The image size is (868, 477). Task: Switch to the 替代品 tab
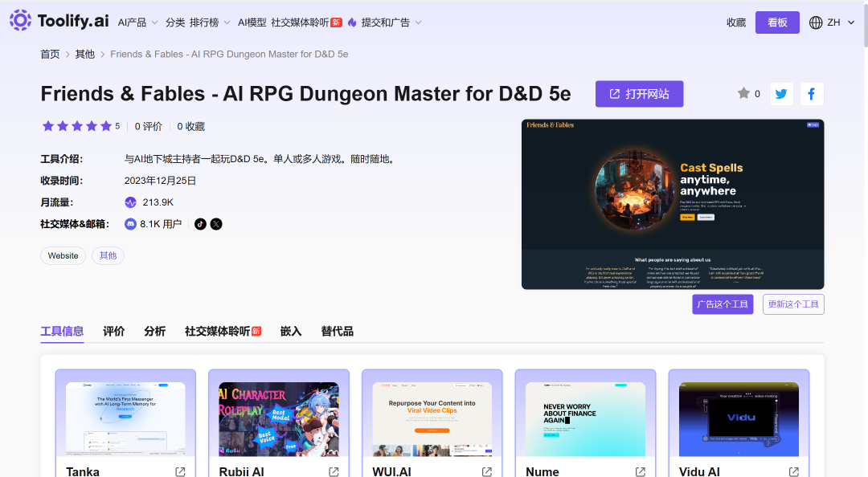[337, 332]
